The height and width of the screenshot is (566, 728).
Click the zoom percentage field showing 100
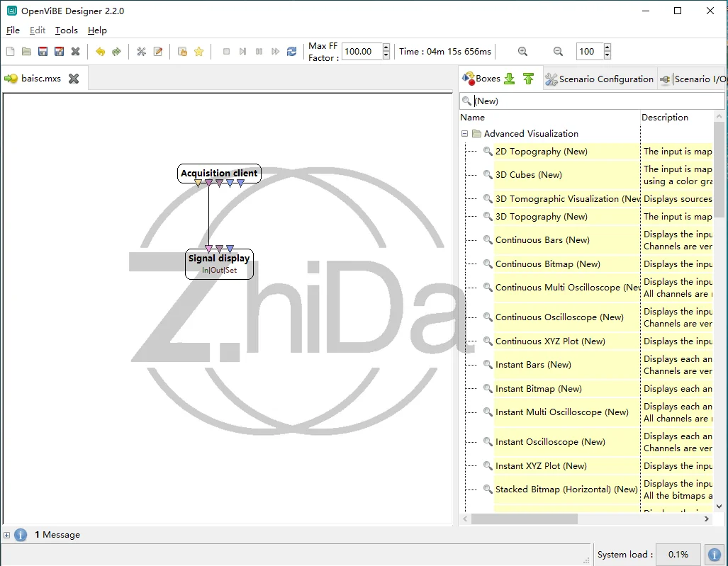point(590,52)
